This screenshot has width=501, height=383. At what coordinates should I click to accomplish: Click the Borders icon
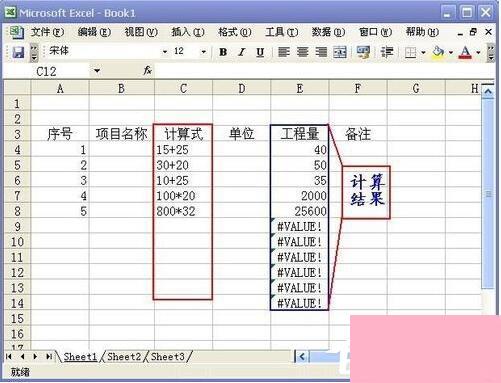pos(410,52)
